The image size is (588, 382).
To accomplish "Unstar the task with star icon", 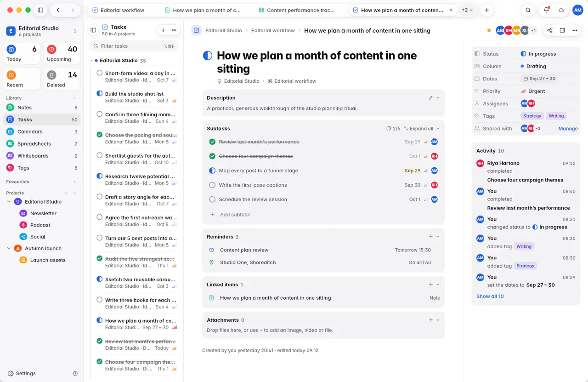I will (x=489, y=30).
